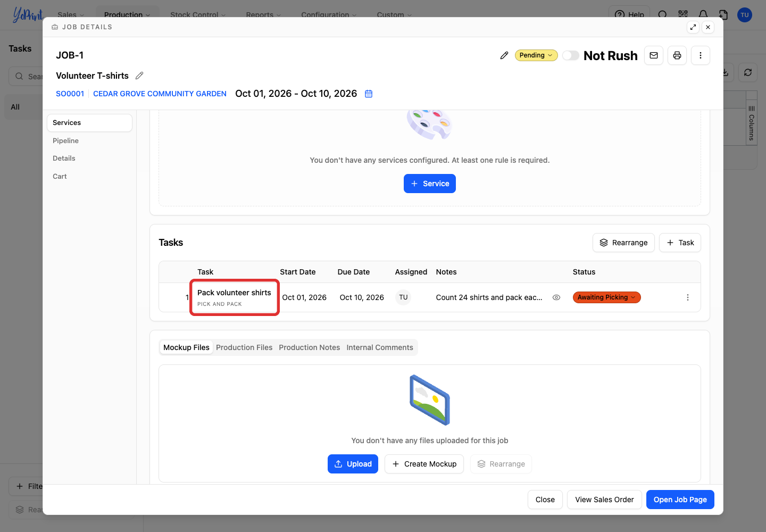Refresh the tasks list behind dialog
The width and height of the screenshot is (766, 532).
click(x=748, y=72)
